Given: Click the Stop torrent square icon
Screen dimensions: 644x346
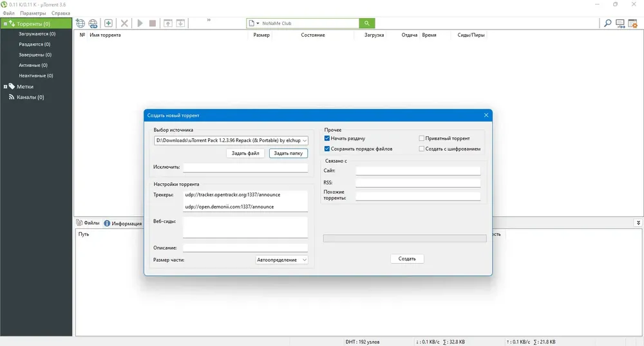Looking at the screenshot, I should pyautogui.click(x=153, y=23).
